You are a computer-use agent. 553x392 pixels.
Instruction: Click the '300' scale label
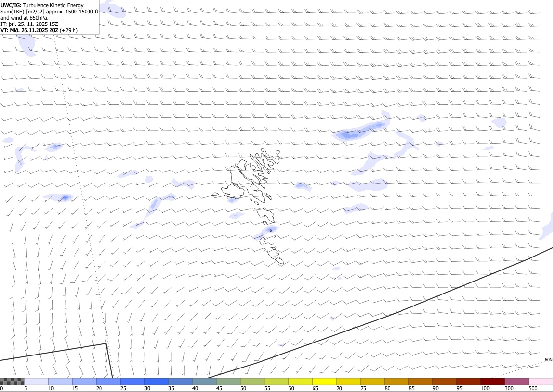(509, 388)
